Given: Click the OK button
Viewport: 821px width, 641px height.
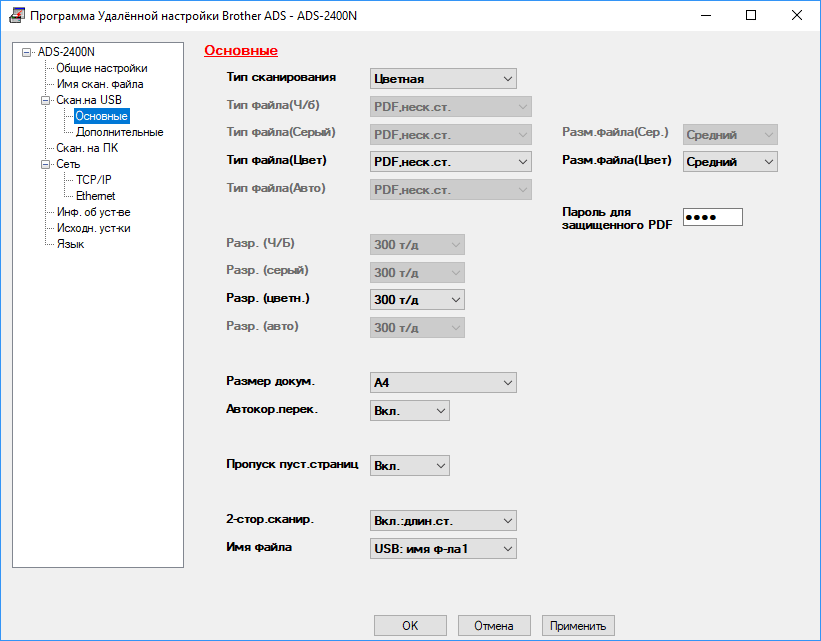Looking at the screenshot, I should (410, 625).
